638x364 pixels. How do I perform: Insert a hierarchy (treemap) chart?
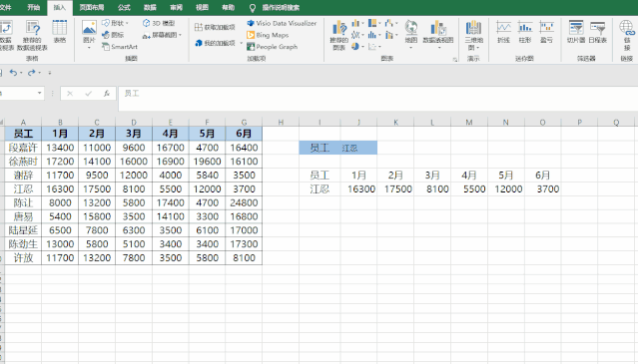pyautogui.click(x=374, y=23)
